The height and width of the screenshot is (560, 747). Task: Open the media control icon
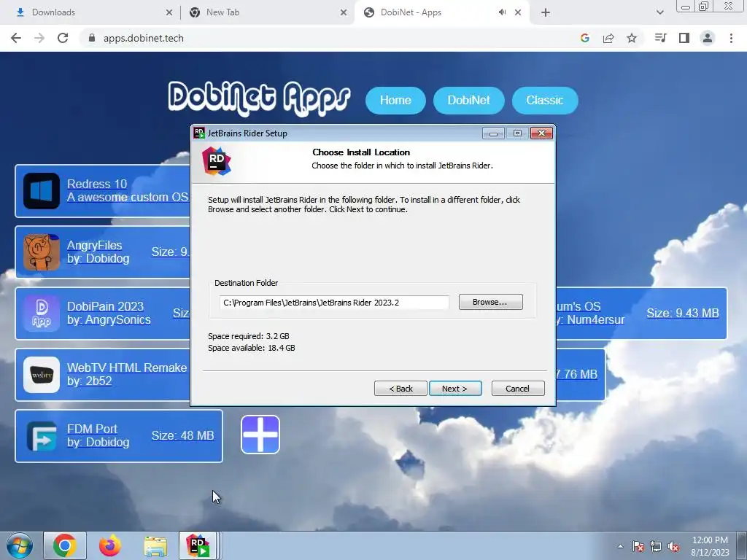click(x=660, y=38)
